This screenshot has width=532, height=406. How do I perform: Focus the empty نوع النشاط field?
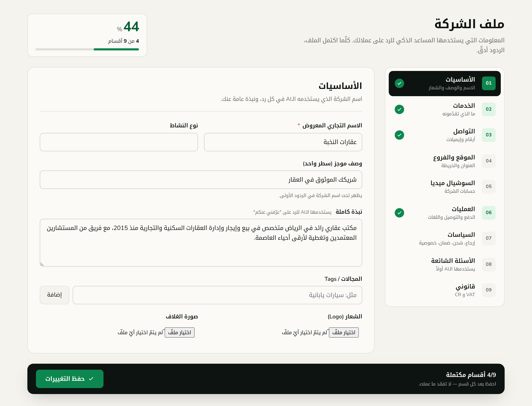pyautogui.click(x=119, y=142)
